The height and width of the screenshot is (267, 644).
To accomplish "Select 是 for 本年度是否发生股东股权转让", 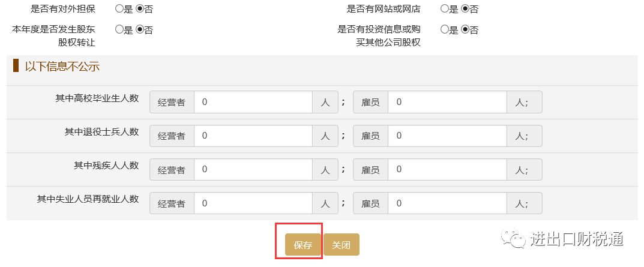I will [119, 29].
